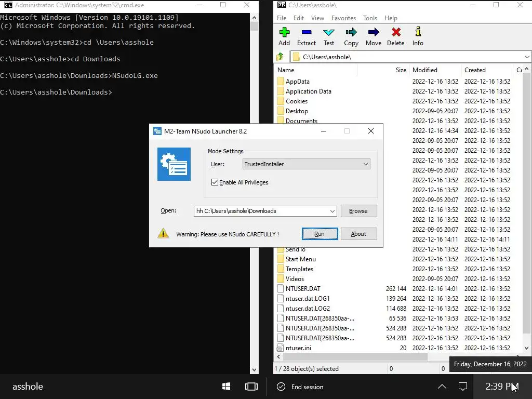Expand the Open command history dropdown
Screen dimensions: 532x399
click(x=332, y=211)
